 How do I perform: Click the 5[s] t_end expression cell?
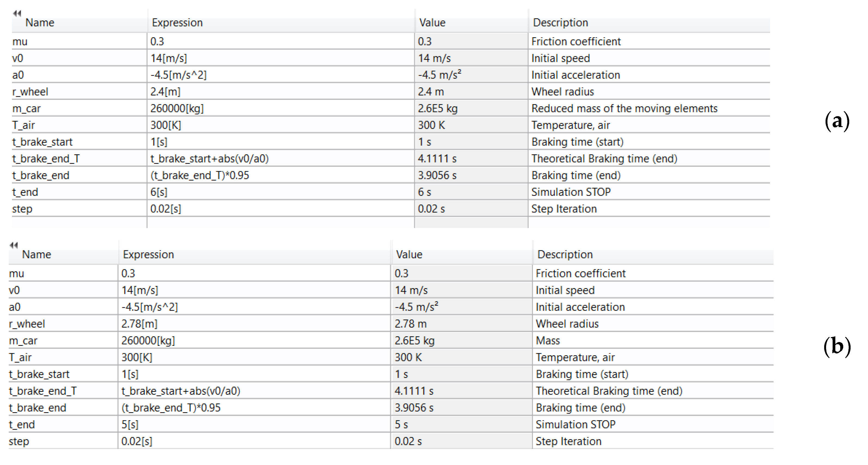coord(130,424)
